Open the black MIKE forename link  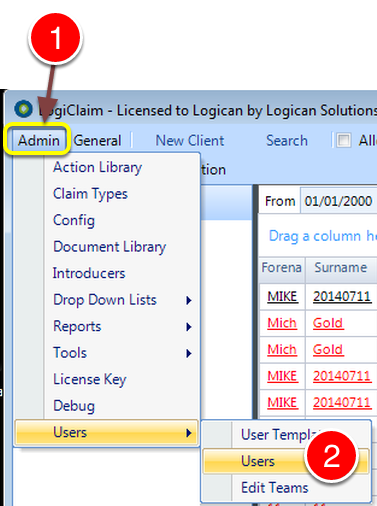click(x=282, y=296)
